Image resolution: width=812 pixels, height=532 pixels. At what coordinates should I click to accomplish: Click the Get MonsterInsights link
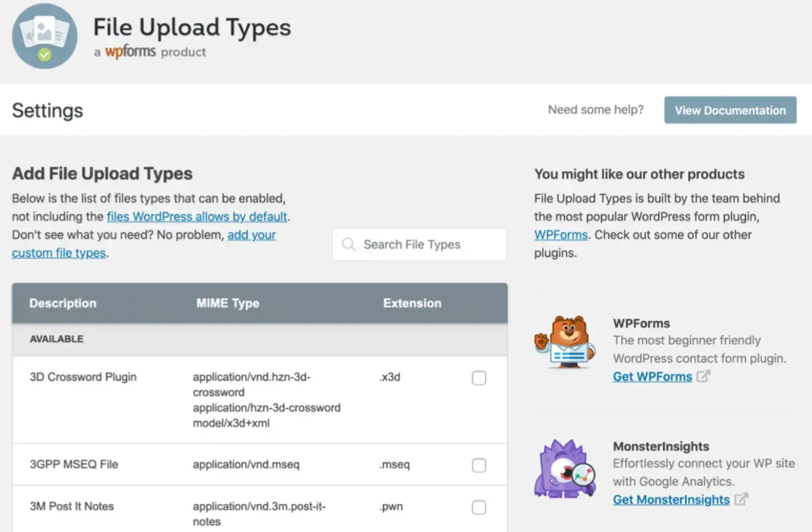tap(671, 499)
